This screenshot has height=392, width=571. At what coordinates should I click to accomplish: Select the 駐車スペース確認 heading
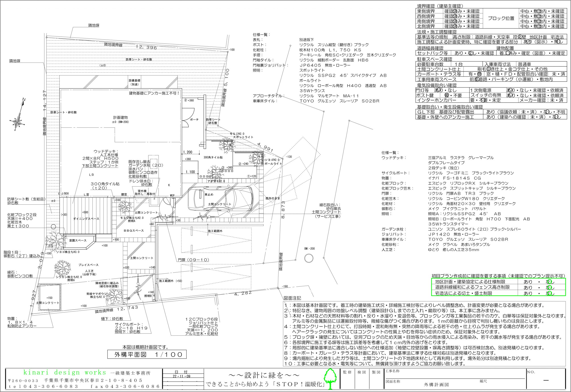coord(434,59)
